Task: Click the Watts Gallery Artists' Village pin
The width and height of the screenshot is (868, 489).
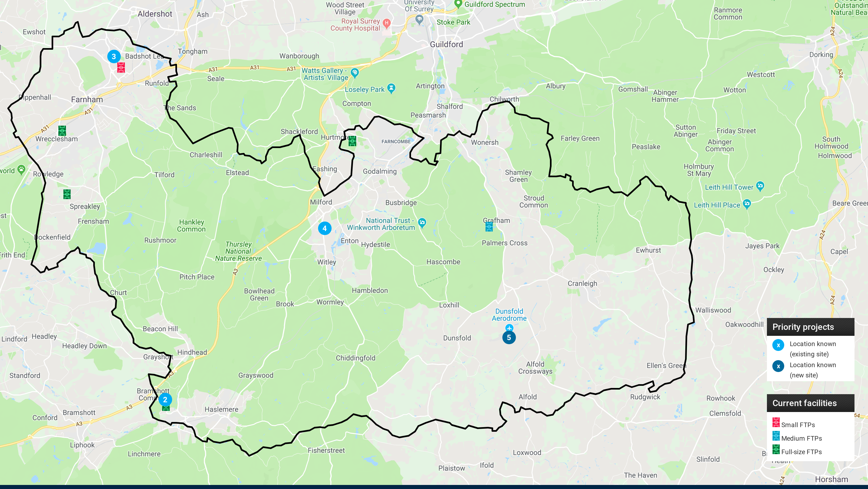Action: [x=355, y=73]
